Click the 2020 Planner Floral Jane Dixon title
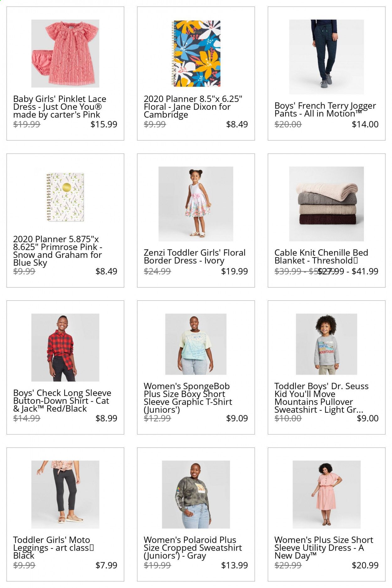392x588 pixels. [x=193, y=107]
